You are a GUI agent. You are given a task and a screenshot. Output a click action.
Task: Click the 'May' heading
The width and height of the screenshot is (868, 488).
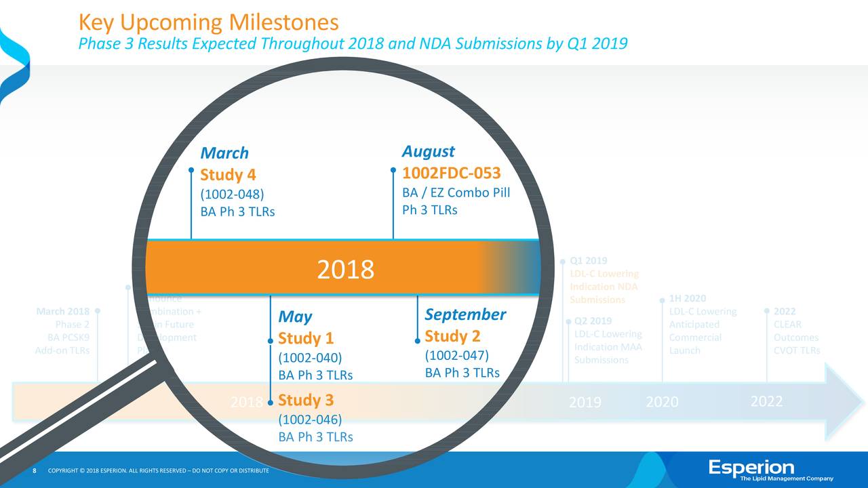[x=295, y=317]
